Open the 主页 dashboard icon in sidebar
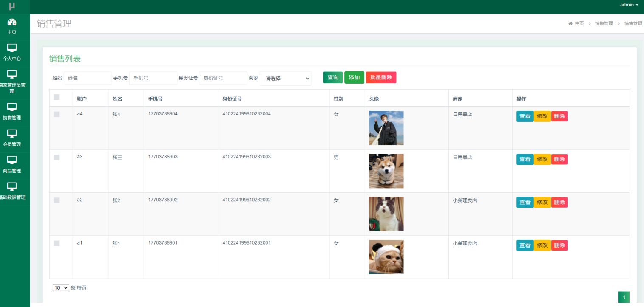The width and height of the screenshot is (644, 307). pos(12,23)
